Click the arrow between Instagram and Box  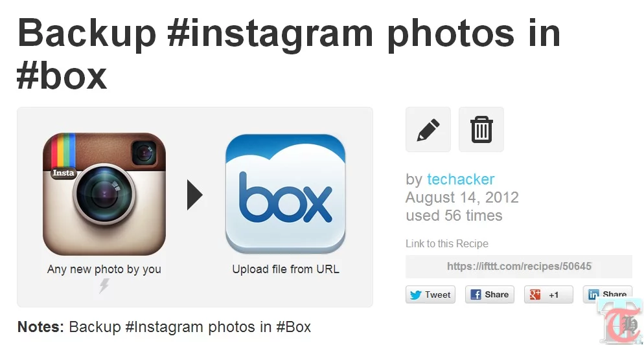tap(194, 194)
